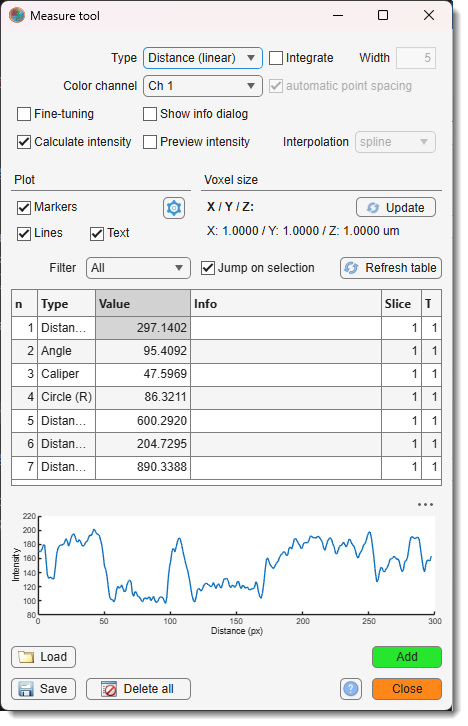Click the Measure tool app icon
468x726 pixels.
(x=17, y=15)
